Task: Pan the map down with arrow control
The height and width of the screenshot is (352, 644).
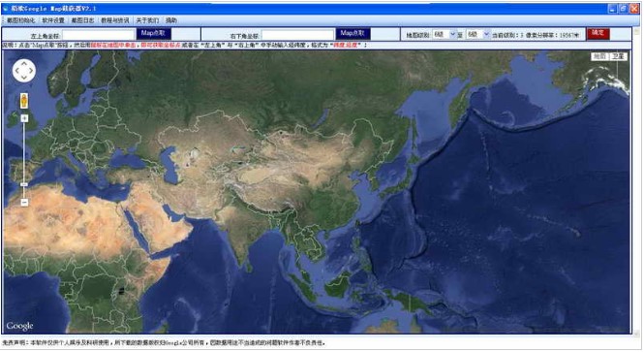Action: click(x=24, y=78)
